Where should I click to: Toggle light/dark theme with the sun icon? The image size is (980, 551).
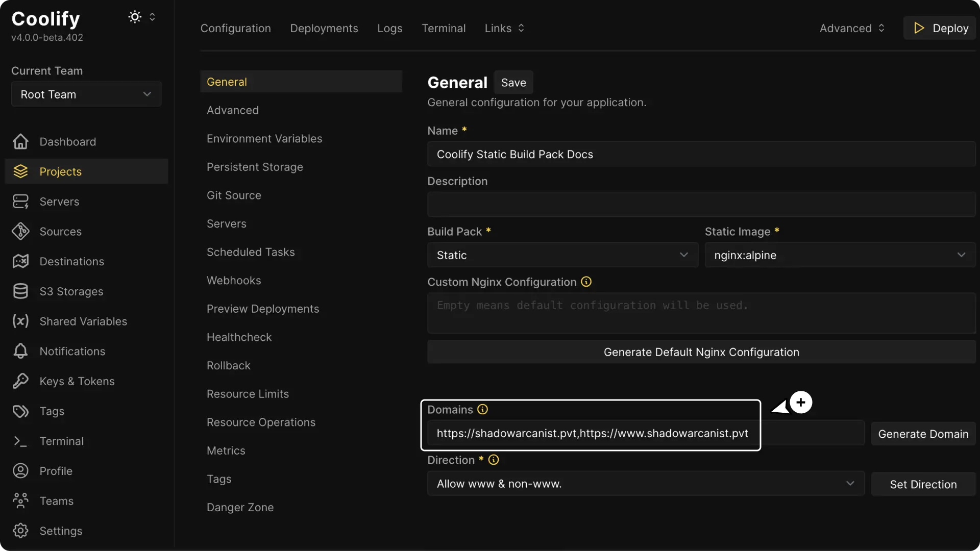pyautogui.click(x=135, y=17)
